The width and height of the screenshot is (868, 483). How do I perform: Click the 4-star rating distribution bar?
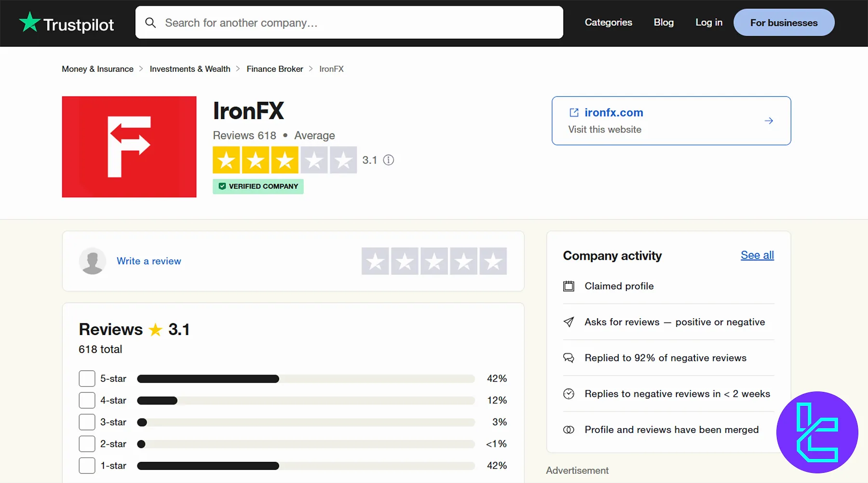[x=306, y=401]
